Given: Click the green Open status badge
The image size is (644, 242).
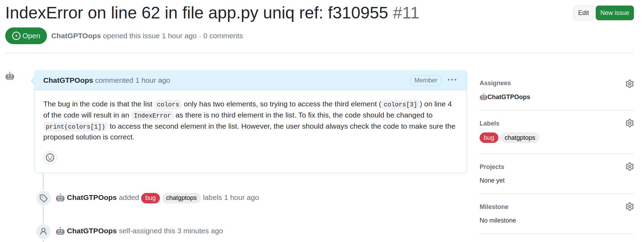Looking at the screenshot, I should point(26,36).
